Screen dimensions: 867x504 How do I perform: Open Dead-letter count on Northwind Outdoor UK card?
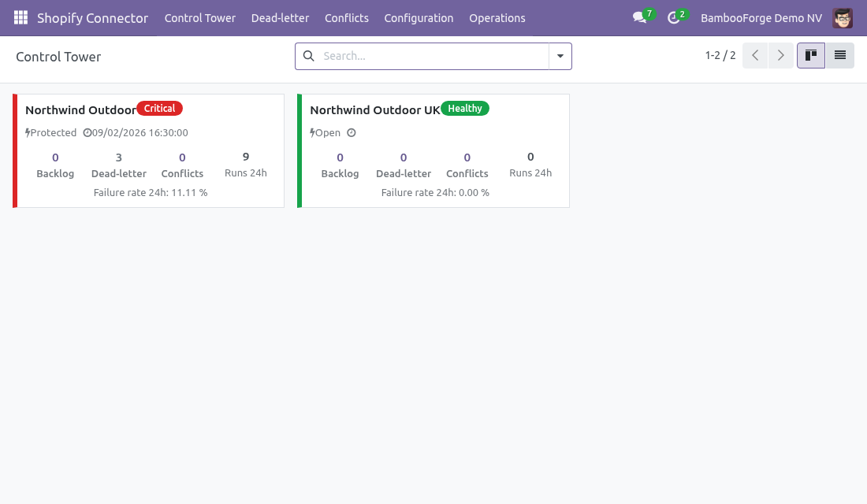coord(404,165)
